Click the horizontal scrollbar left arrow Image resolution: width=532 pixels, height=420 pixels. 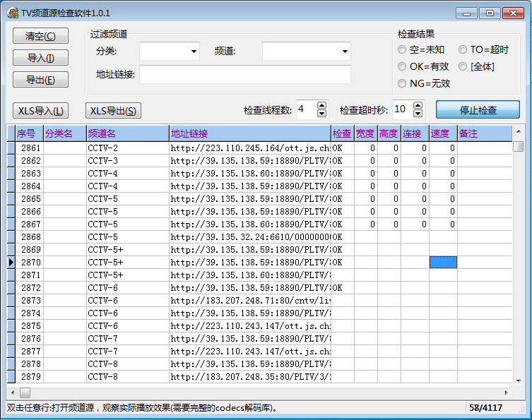(x=13, y=393)
